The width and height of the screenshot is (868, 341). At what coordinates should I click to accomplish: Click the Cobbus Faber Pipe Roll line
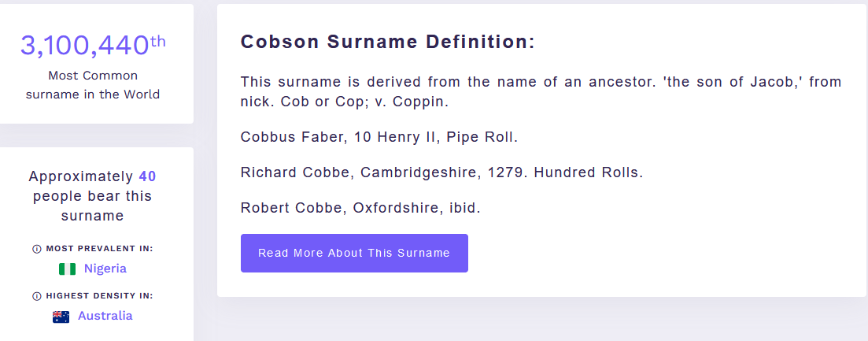click(x=379, y=137)
